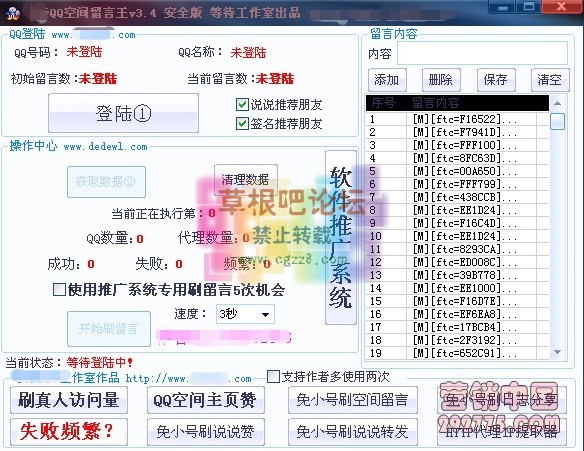Click the 开始刷留言 button

click(x=109, y=329)
